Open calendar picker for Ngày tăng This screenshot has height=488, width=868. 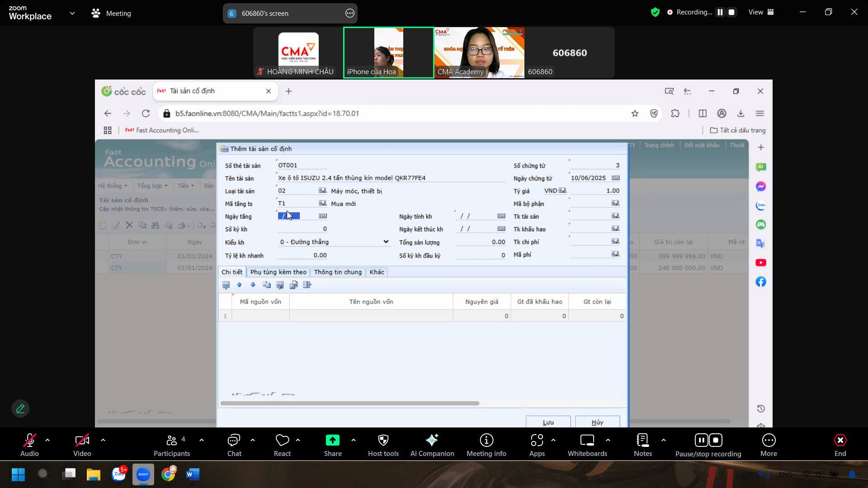(x=323, y=216)
